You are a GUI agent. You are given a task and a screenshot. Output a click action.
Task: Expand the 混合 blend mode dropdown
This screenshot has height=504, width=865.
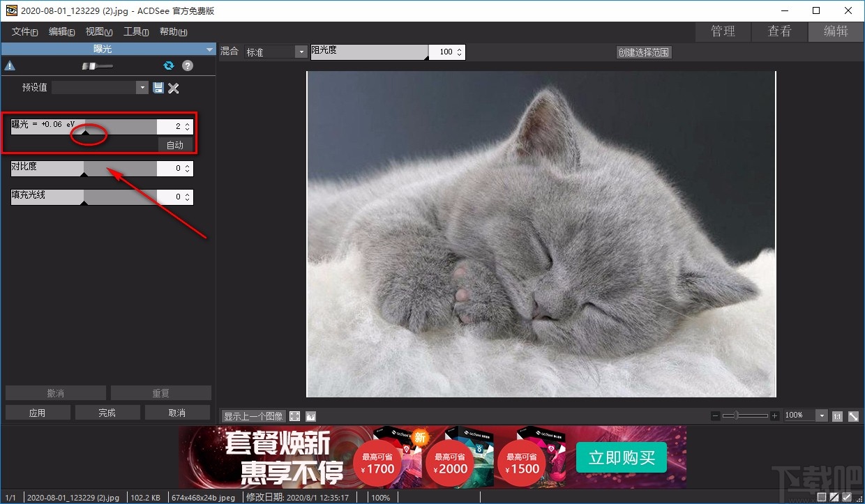[300, 52]
